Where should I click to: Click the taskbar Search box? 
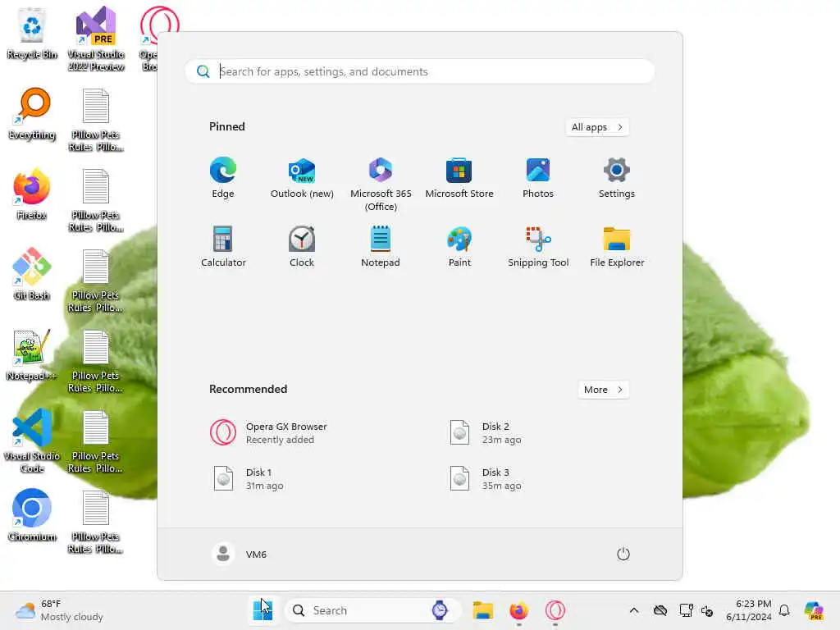373,610
